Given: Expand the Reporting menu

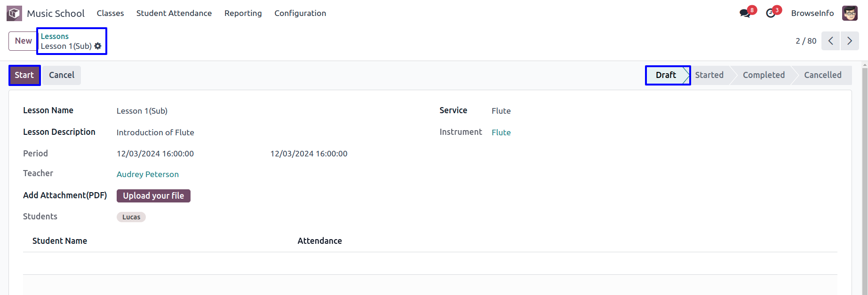Looking at the screenshot, I should click(x=243, y=13).
